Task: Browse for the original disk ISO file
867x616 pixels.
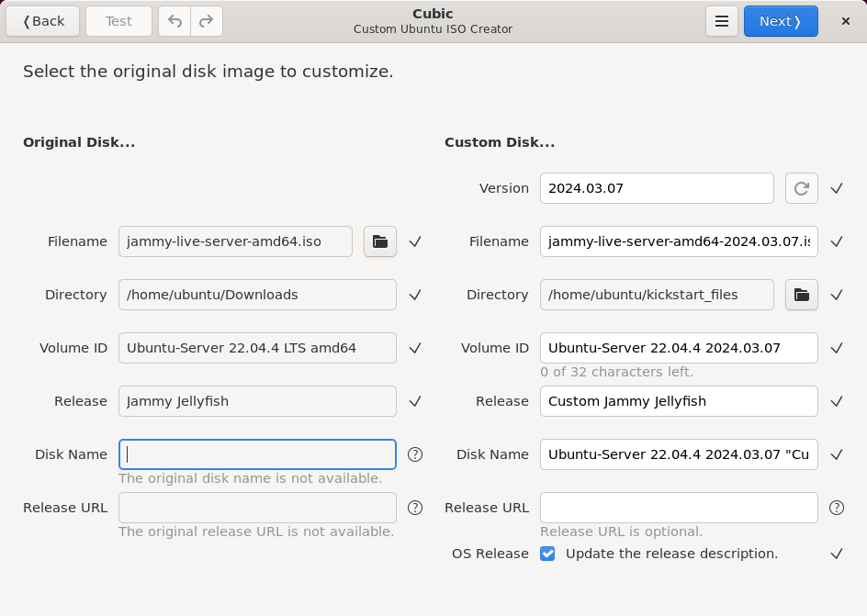Action: pyautogui.click(x=380, y=241)
